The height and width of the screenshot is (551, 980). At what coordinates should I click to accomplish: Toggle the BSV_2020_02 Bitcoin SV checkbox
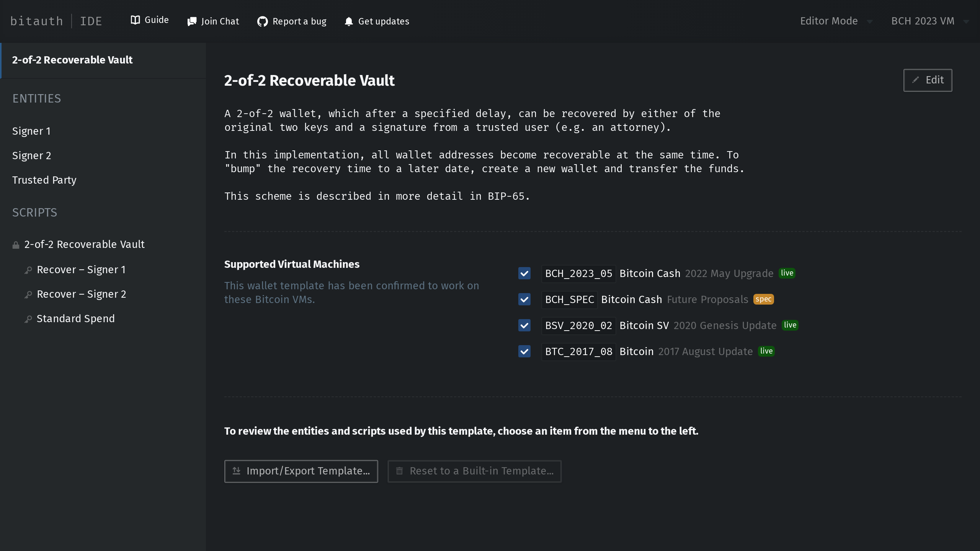click(524, 326)
